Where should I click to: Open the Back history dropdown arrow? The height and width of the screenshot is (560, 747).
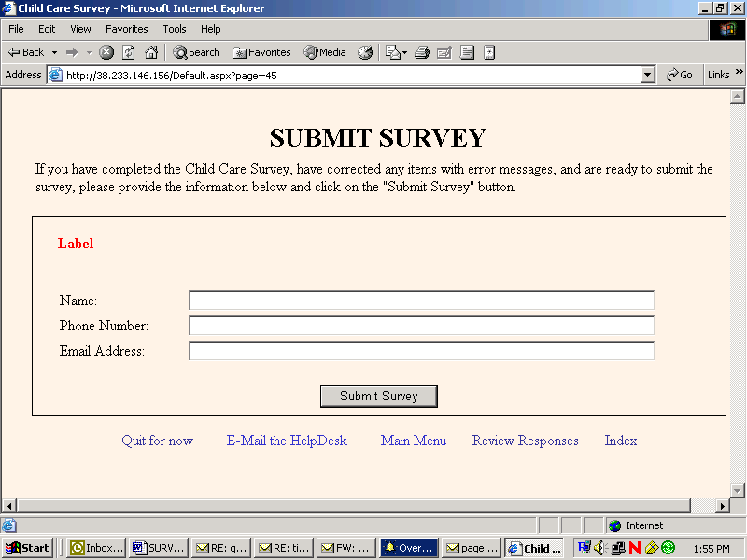54,52
